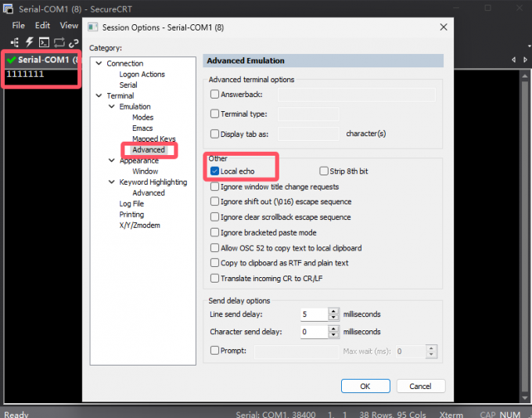Switch to the Serial-COM1 session tab
This screenshot has width=532, height=418.
point(43,60)
